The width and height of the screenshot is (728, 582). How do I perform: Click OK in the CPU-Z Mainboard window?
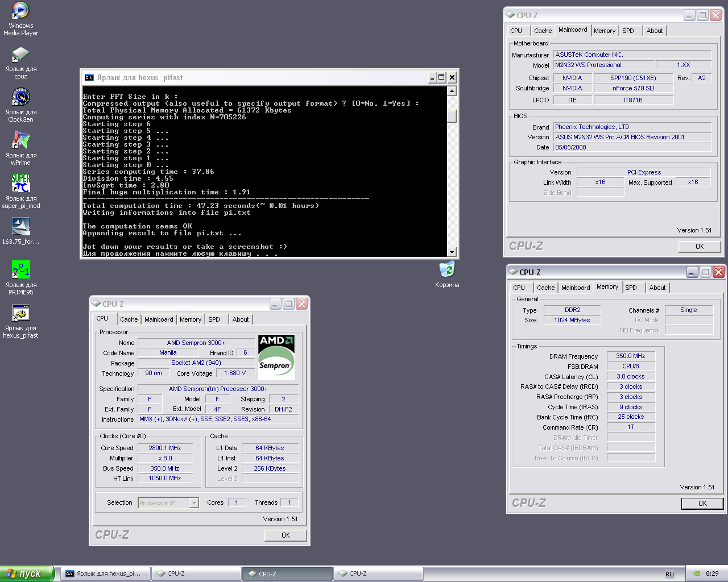(700, 247)
